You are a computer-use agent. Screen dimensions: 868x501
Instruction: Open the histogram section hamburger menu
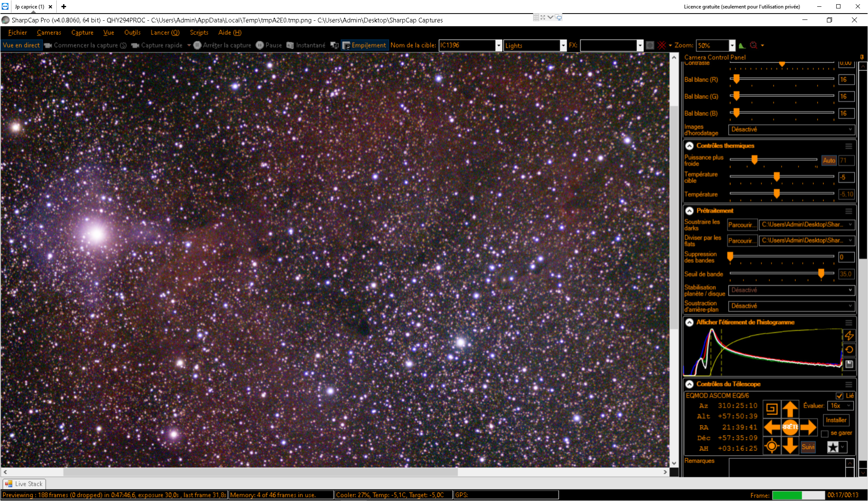[x=849, y=323]
